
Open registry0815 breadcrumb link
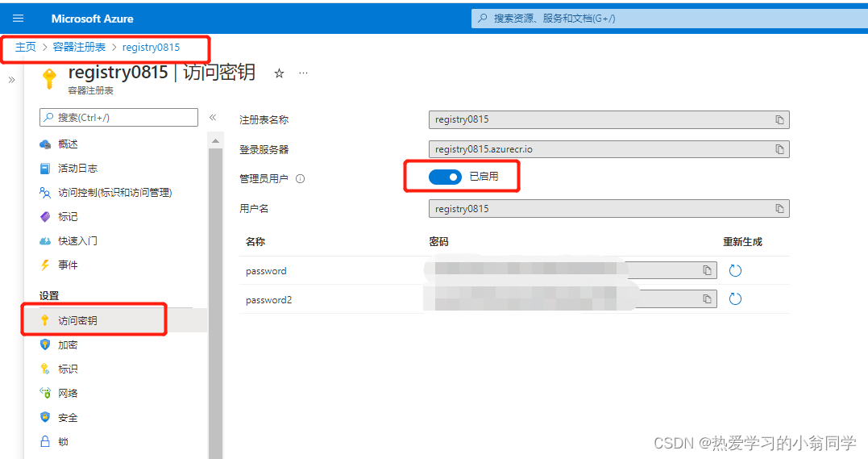(x=152, y=47)
